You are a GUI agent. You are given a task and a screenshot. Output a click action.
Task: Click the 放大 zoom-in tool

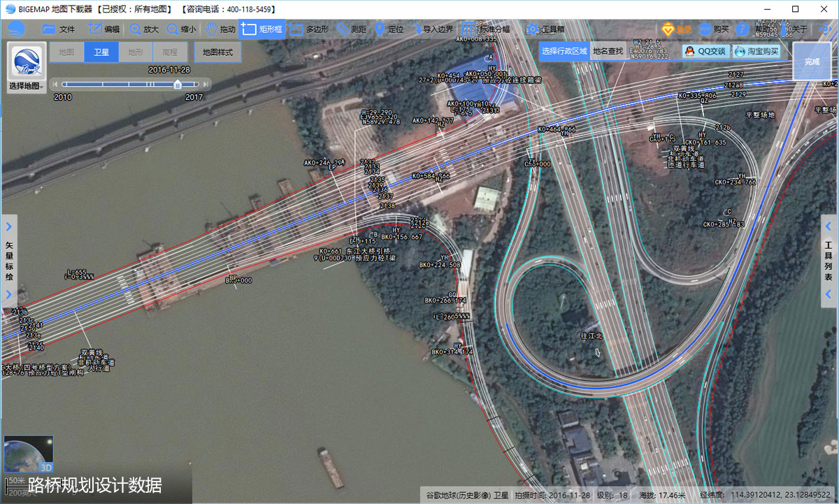pos(144,29)
